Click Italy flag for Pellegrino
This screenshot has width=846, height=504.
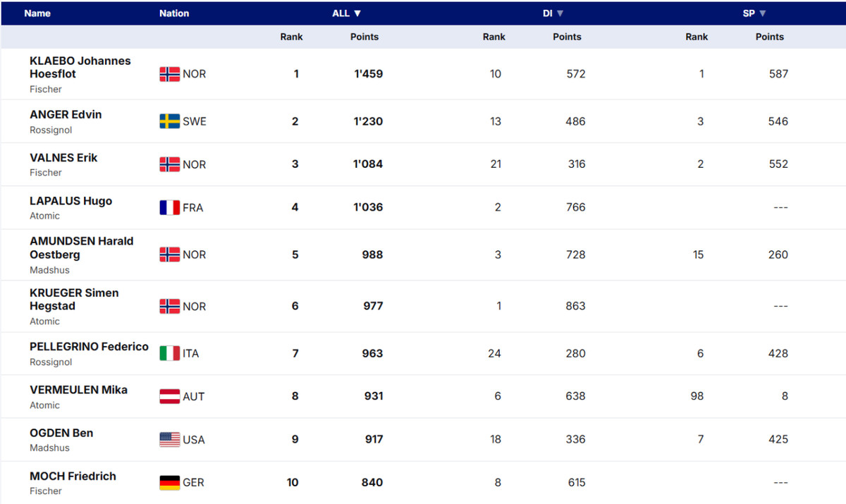pyautogui.click(x=169, y=353)
